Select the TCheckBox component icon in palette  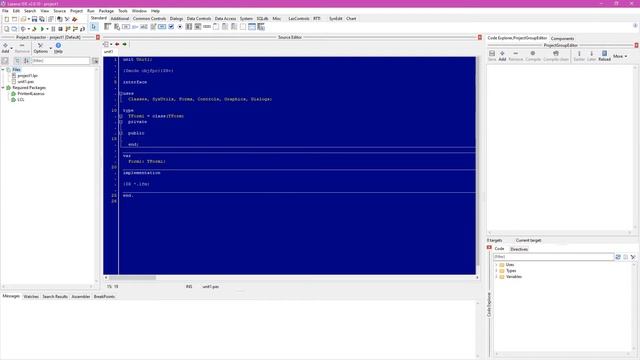coord(171,27)
